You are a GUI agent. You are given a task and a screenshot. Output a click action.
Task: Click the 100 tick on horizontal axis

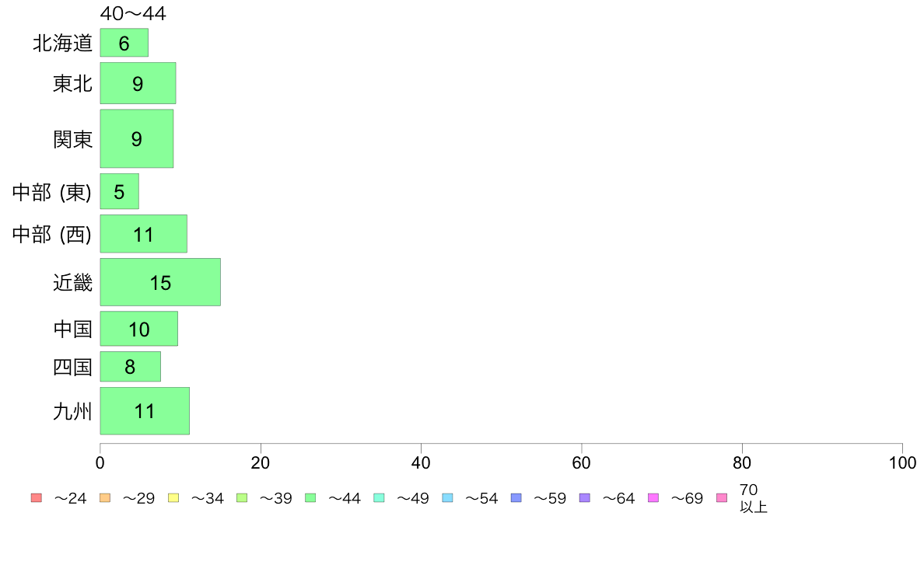pyautogui.click(x=903, y=462)
